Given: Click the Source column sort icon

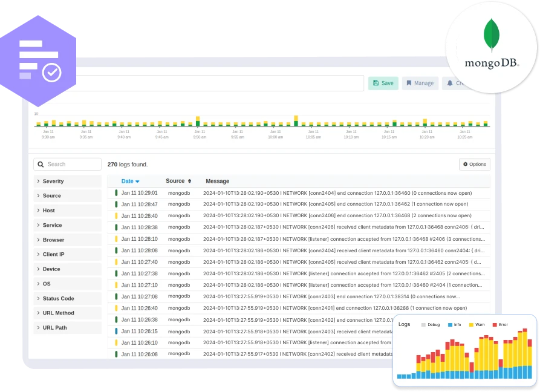Looking at the screenshot, I should (189, 181).
